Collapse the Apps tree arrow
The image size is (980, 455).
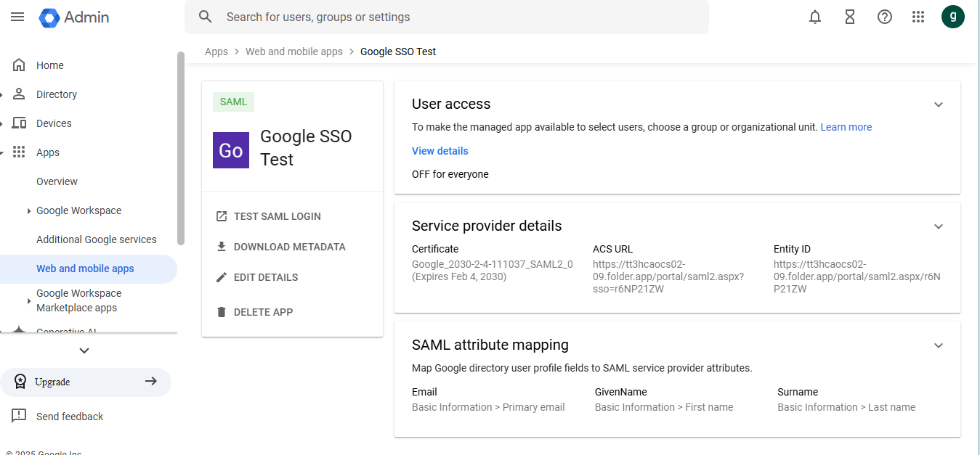coord(2,152)
